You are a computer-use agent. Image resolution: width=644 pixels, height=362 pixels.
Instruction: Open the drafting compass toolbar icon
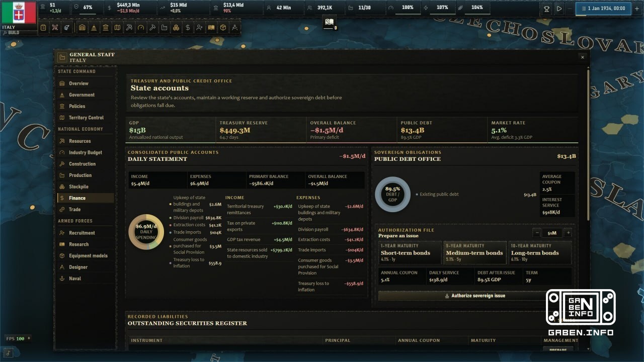tap(234, 28)
